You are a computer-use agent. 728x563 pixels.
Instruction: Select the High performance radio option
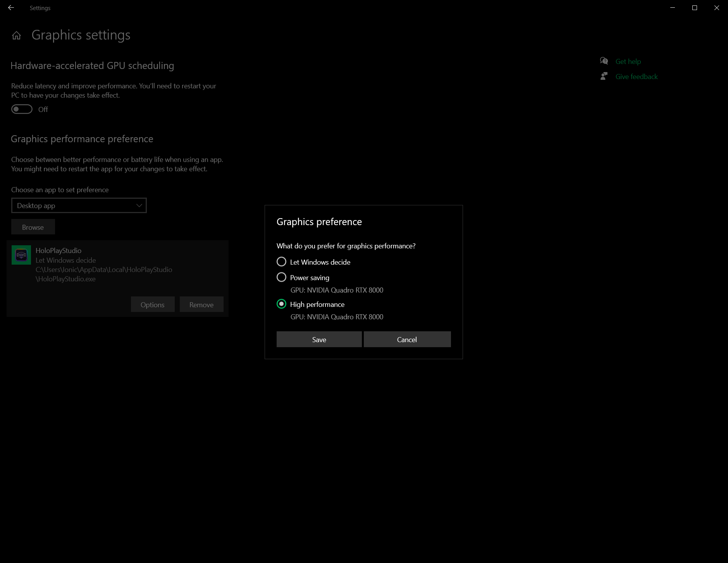(x=282, y=304)
